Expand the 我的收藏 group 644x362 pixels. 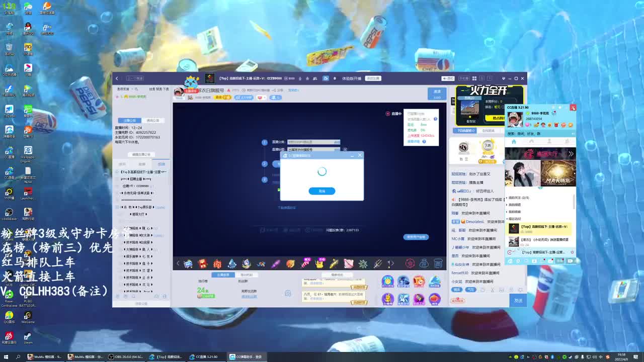pyautogui.click(x=514, y=212)
